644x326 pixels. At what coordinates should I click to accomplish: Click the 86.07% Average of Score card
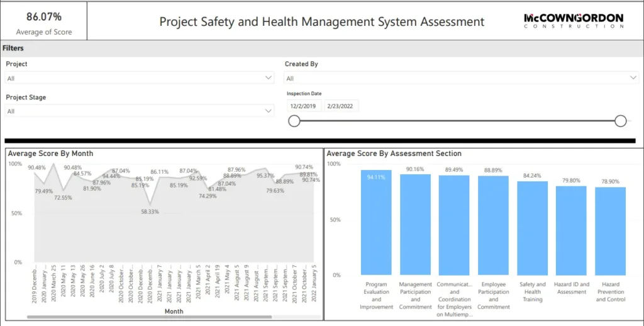pos(44,21)
